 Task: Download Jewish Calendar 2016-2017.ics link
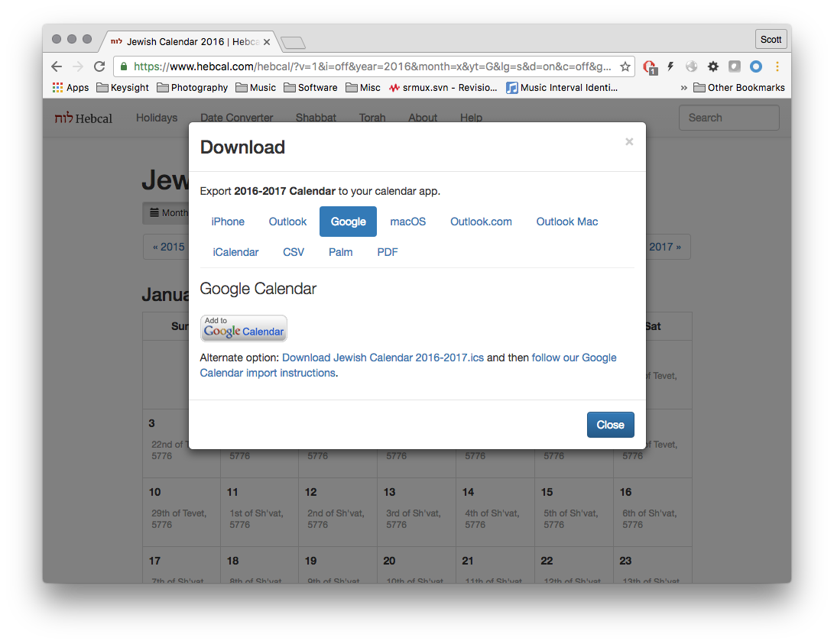coord(383,358)
